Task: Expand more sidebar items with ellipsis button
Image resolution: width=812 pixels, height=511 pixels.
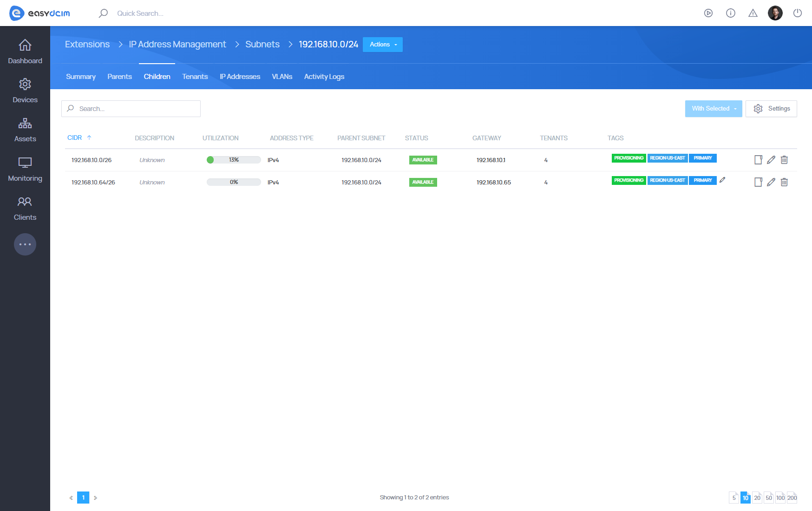Action: coord(25,244)
